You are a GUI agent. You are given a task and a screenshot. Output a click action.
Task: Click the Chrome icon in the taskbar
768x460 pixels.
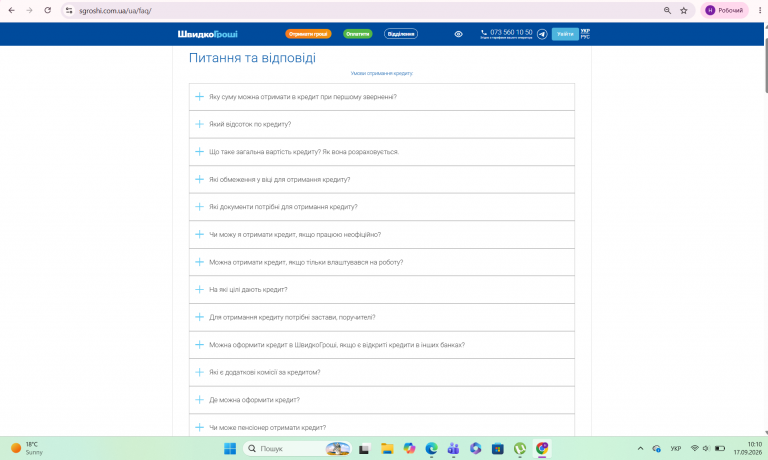point(542,448)
